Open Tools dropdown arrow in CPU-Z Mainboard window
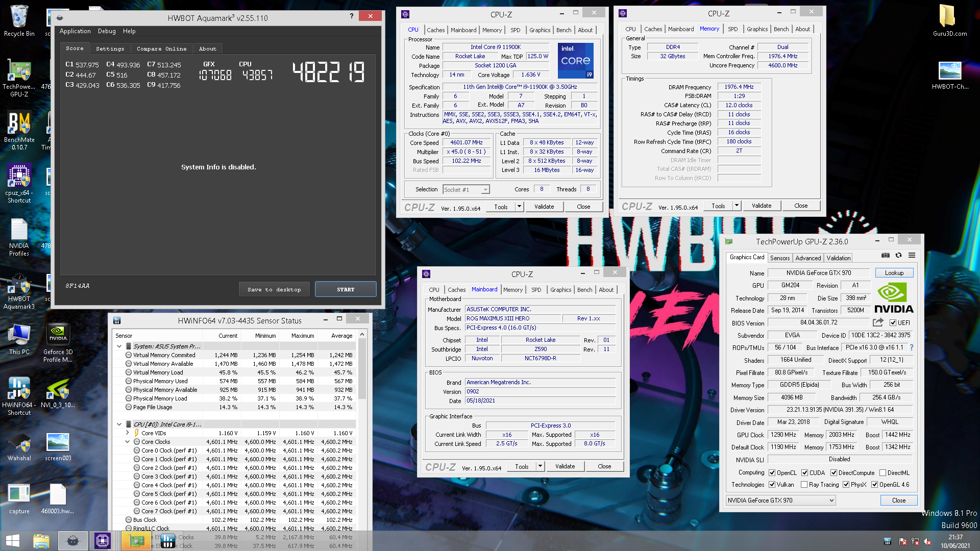Screen dimensions: 980x551 [541, 466]
